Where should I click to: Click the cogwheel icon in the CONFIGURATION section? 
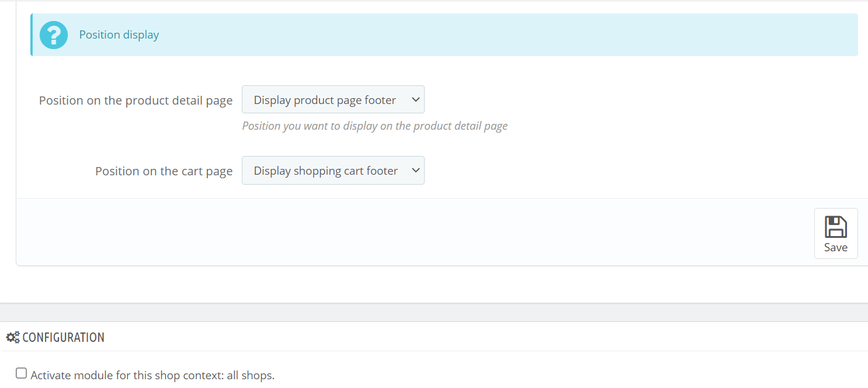tap(13, 337)
